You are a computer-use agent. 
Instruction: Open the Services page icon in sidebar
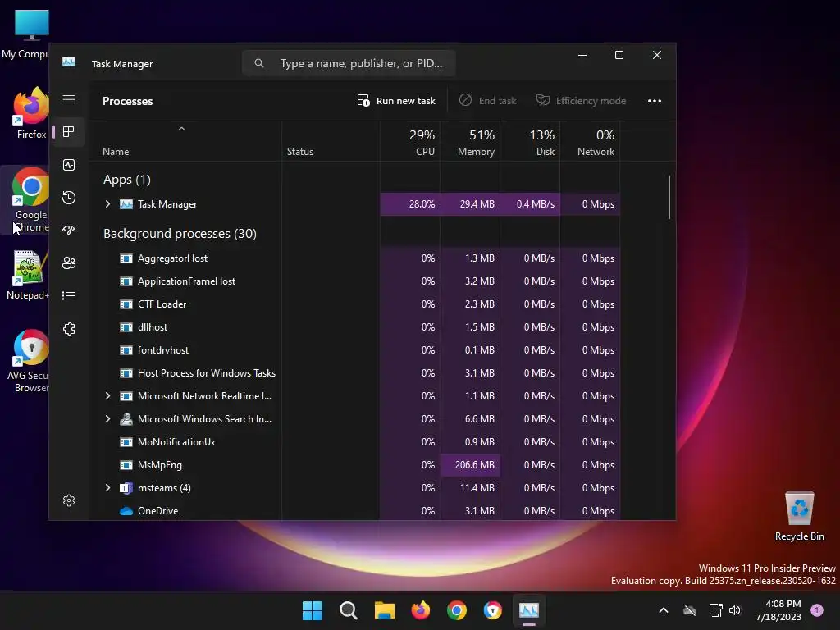click(69, 328)
